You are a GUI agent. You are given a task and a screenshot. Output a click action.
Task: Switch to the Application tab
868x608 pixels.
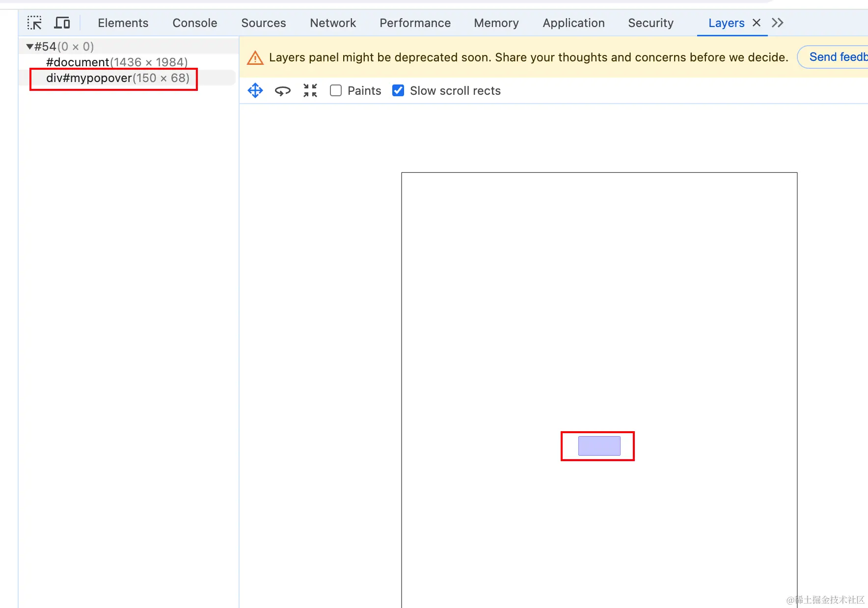click(x=574, y=23)
